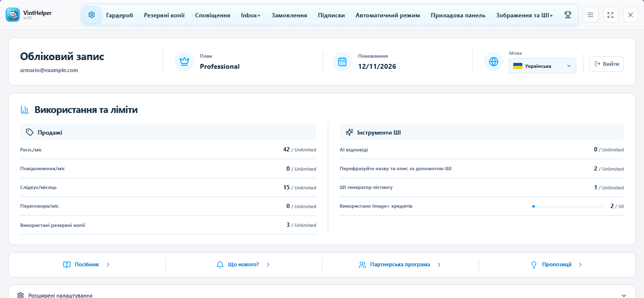Click the globe language icon
This screenshot has height=298, width=644.
click(493, 62)
